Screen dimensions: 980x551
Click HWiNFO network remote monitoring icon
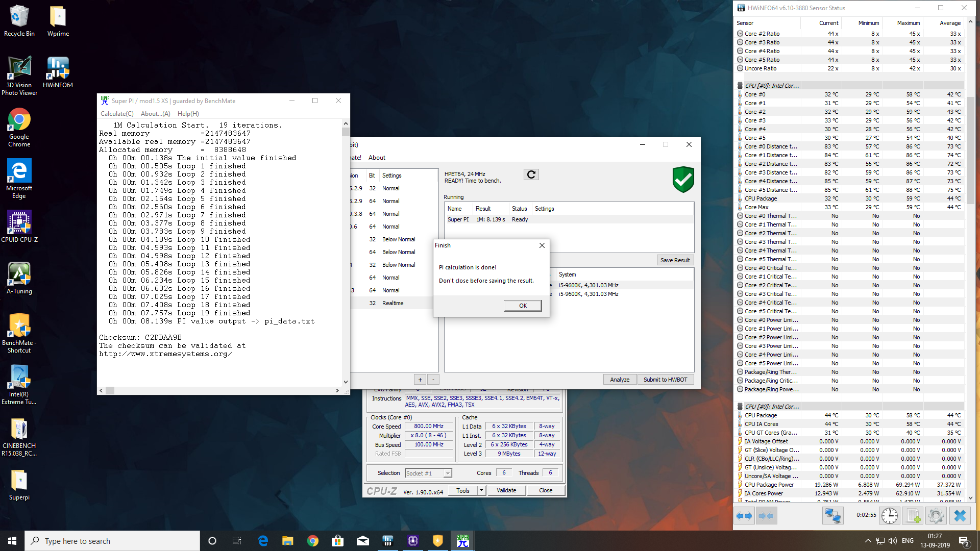click(x=832, y=516)
